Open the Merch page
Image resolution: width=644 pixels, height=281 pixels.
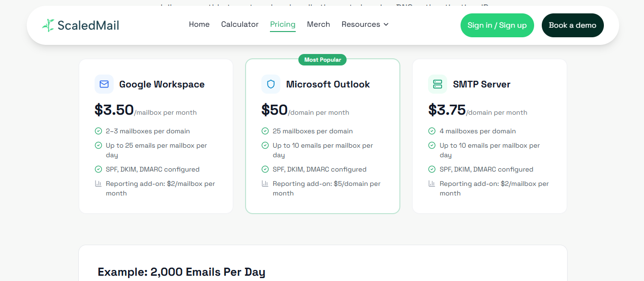319,24
